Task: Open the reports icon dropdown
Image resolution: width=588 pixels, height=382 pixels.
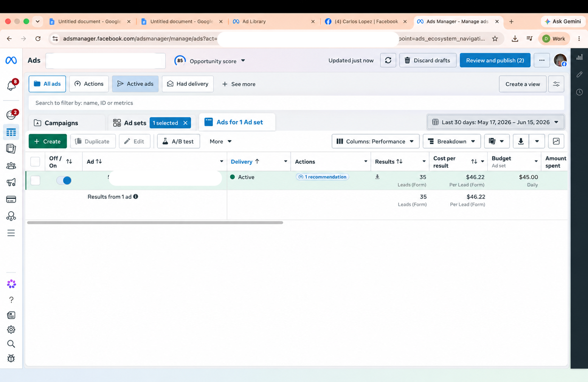Action: [496, 141]
